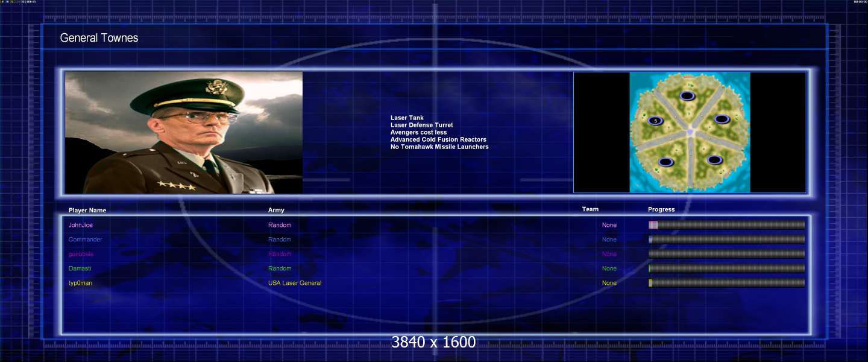Click the center junction of the map roads
The height and width of the screenshot is (362, 868).
click(690, 132)
